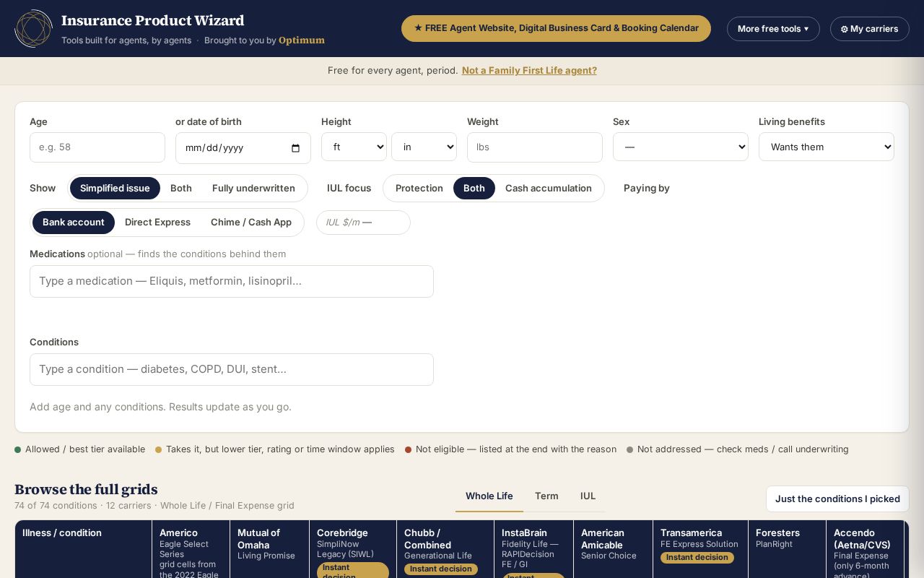The height and width of the screenshot is (578, 924).
Task: Click the Americo column header
Action: point(191,549)
